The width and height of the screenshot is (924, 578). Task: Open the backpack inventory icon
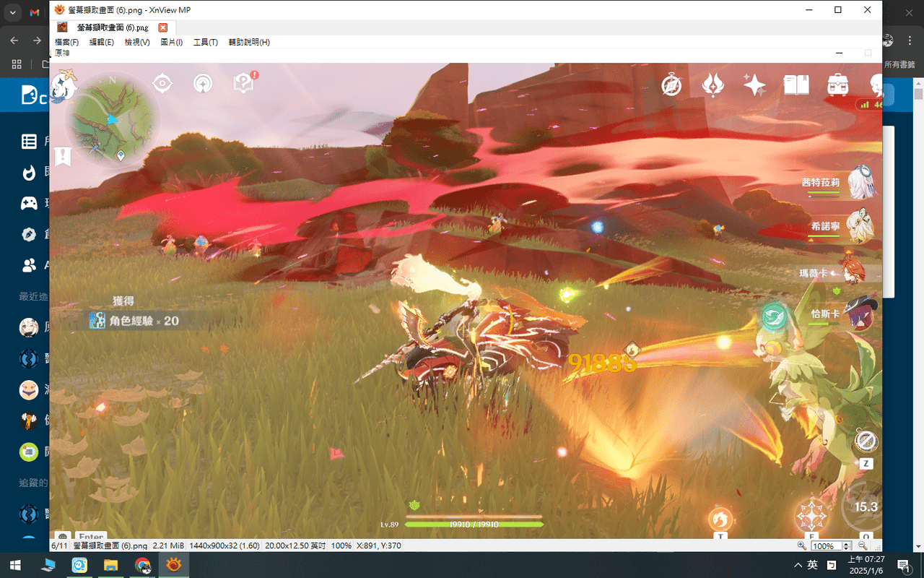[x=837, y=85]
